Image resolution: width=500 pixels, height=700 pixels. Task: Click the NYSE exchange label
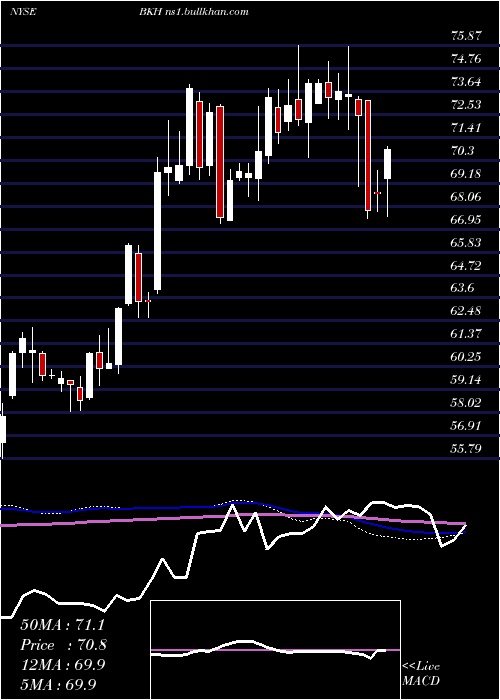23,12
